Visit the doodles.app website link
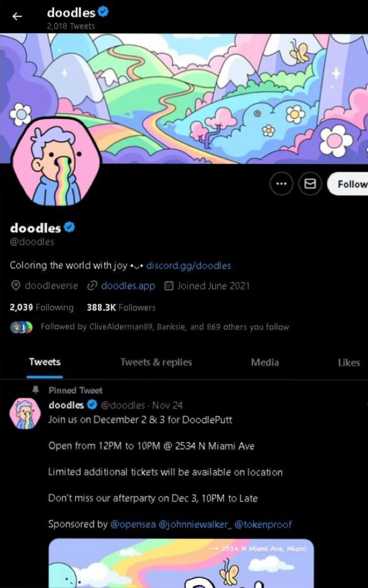This screenshot has width=368, height=588. pos(128,286)
